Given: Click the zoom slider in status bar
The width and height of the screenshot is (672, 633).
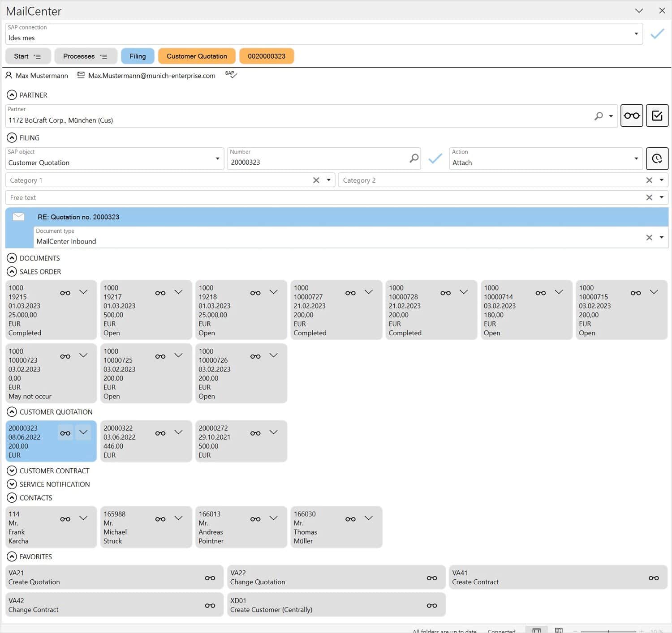Looking at the screenshot, I should pyautogui.click(x=608, y=631).
